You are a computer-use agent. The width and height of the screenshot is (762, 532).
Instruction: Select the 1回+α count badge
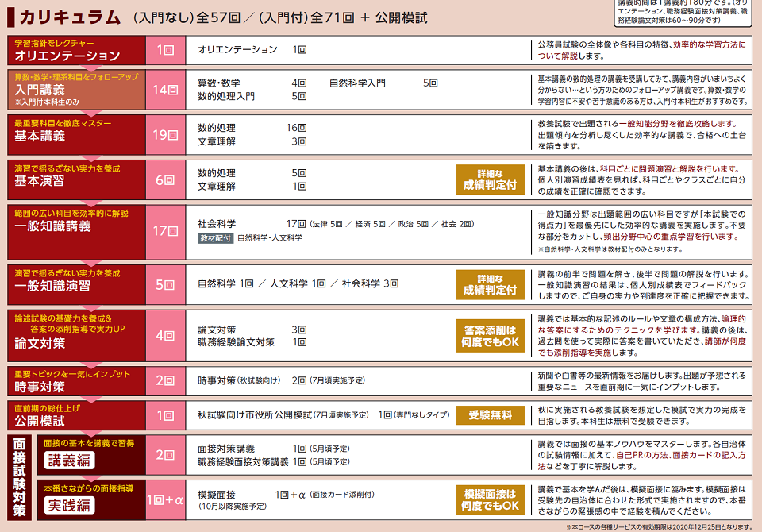click(165, 500)
